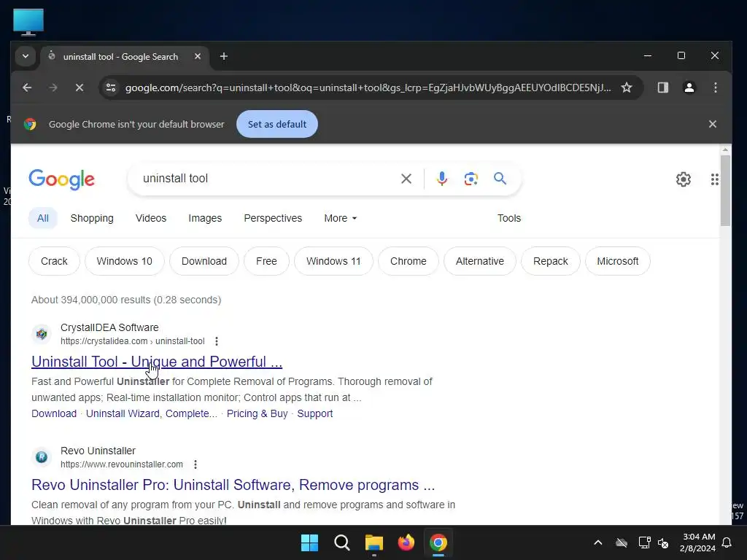Filter by Windows 10 suggestion chip

pos(124,261)
